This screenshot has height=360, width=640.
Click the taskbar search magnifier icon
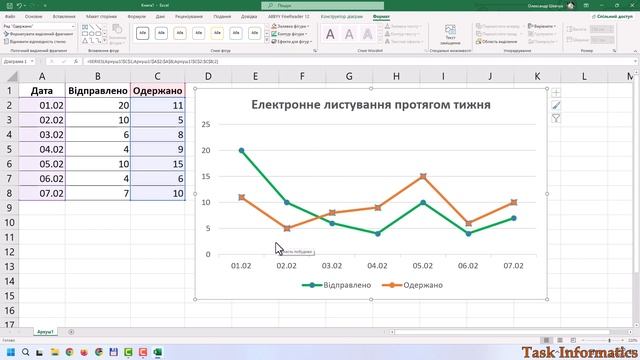[25, 352]
